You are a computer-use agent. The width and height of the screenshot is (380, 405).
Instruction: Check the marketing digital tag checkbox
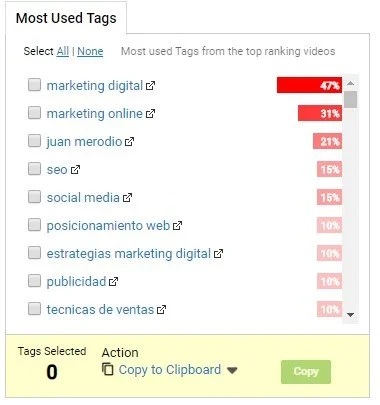click(x=34, y=85)
